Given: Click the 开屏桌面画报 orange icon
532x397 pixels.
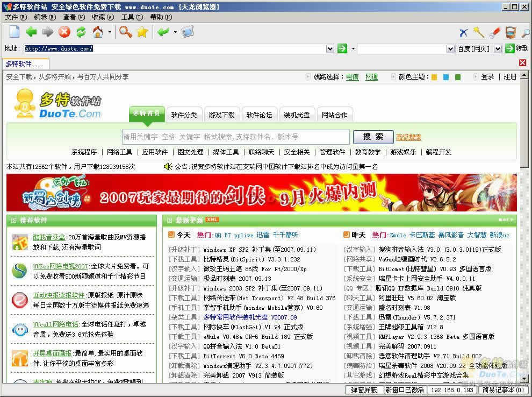Looking at the screenshot, I should click(x=20, y=358).
